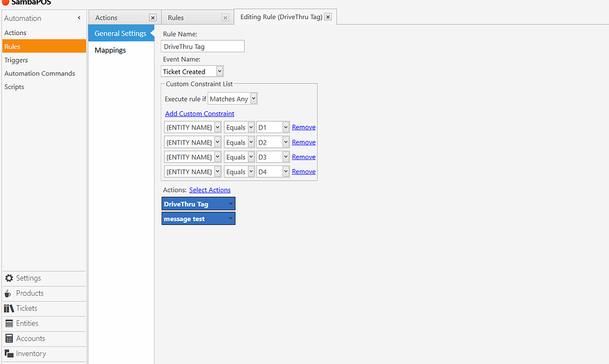Open the Event Name dropdown showing Ticket Created
This screenshot has height=364, width=609.
[219, 71]
